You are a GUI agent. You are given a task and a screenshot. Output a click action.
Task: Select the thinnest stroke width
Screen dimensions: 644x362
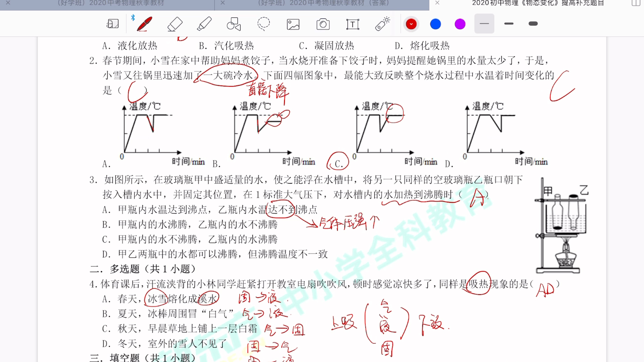pos(484,23)
